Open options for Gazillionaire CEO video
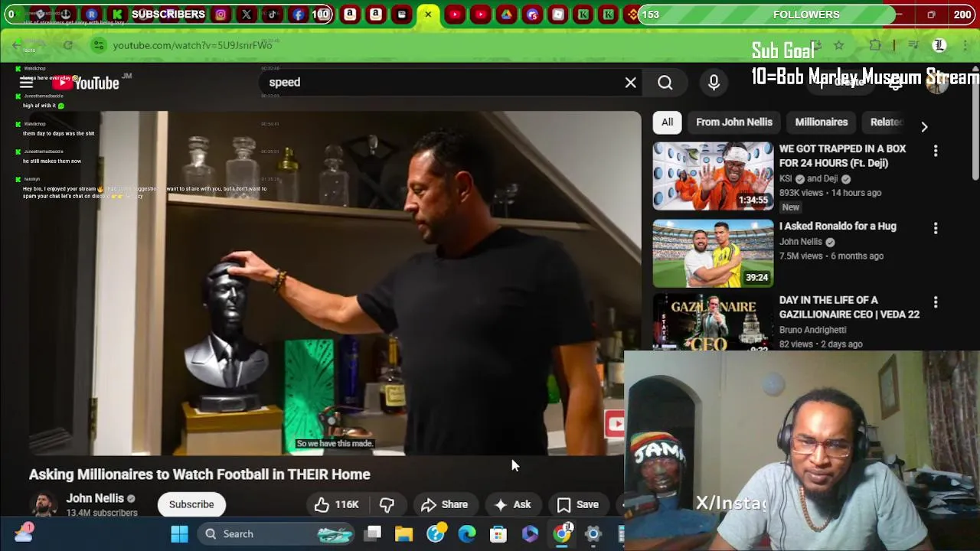The image size is (980, 551). [x=935, y=302]
